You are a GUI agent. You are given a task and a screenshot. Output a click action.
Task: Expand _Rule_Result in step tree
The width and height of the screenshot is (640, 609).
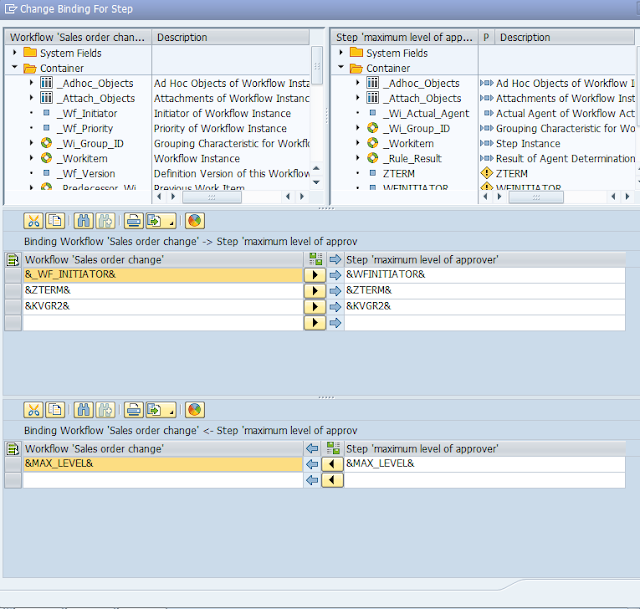pyautogui.click(x=358, y=158)
